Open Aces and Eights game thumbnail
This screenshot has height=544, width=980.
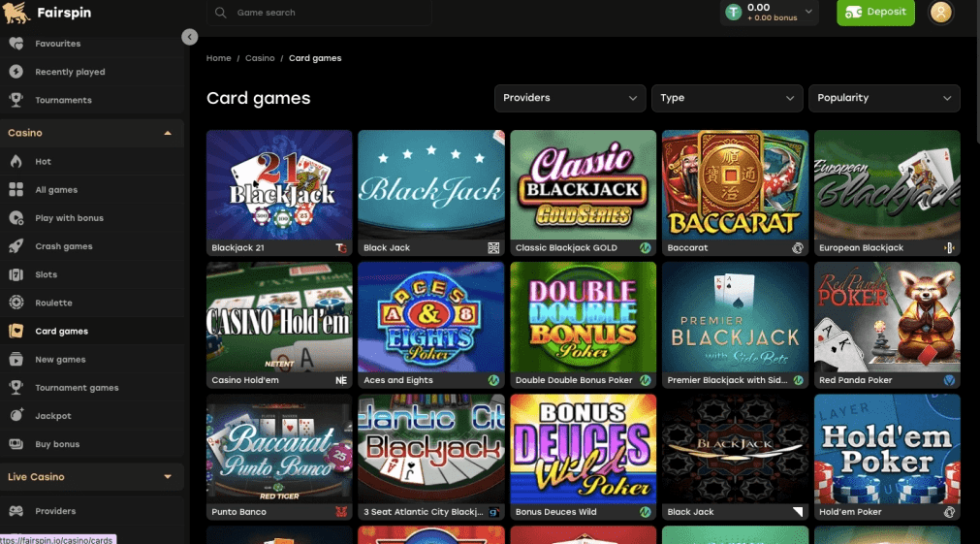point(431,317)
